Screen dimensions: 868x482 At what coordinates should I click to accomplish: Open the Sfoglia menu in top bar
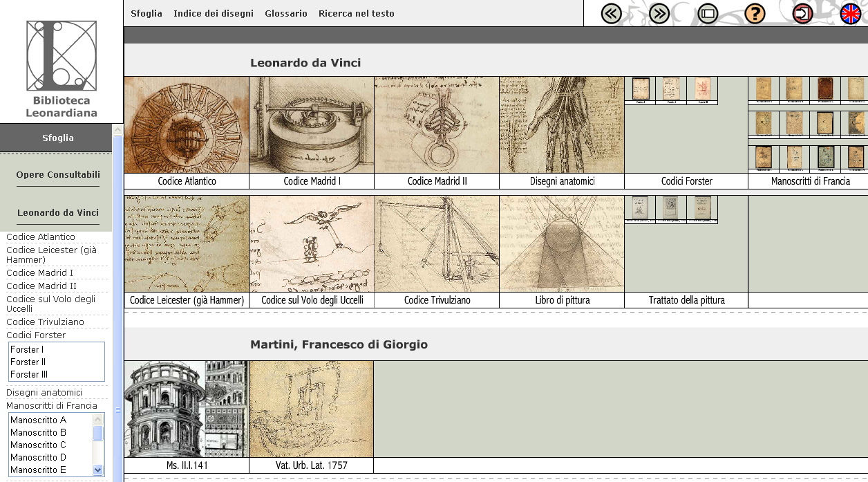point(147,13)
